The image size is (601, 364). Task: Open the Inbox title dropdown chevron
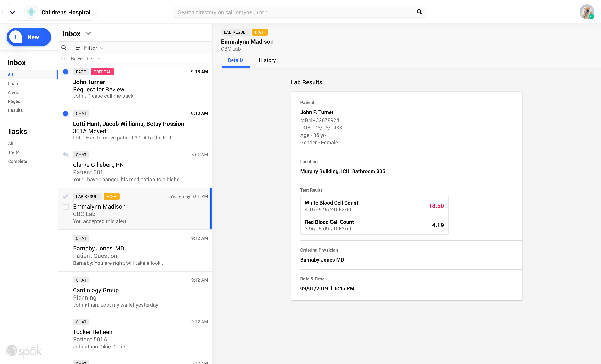(x=88, y=33)
